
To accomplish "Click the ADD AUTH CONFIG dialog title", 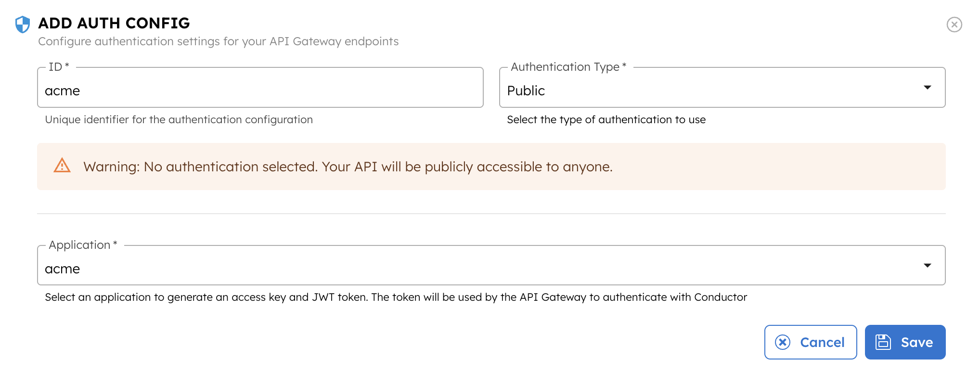I will click(x=114, y=23).
